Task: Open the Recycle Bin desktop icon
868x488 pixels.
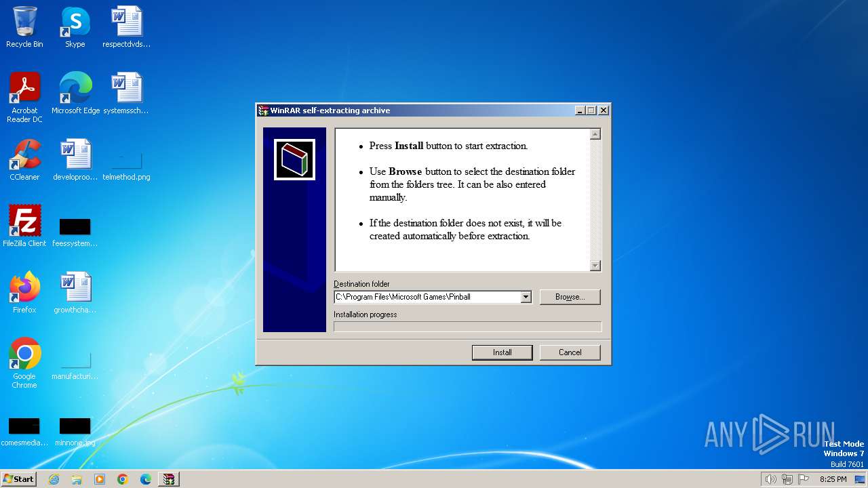Action: pos(24,27)
